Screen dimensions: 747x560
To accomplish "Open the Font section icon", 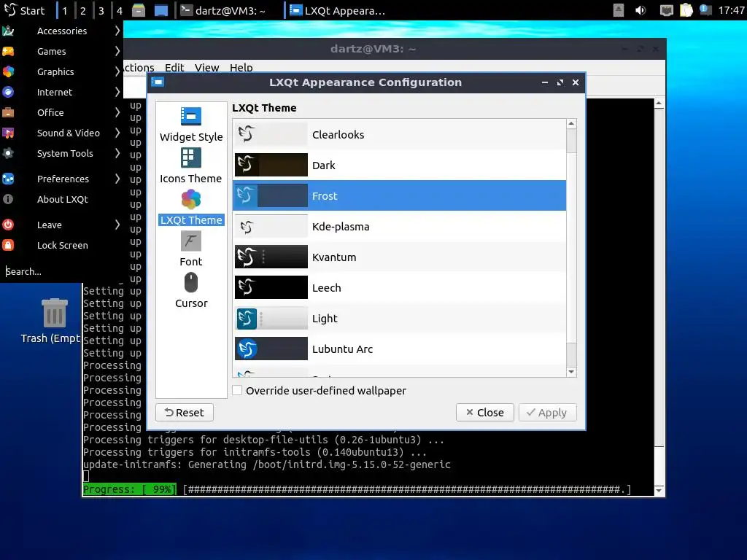I will (x=191, y=241).
